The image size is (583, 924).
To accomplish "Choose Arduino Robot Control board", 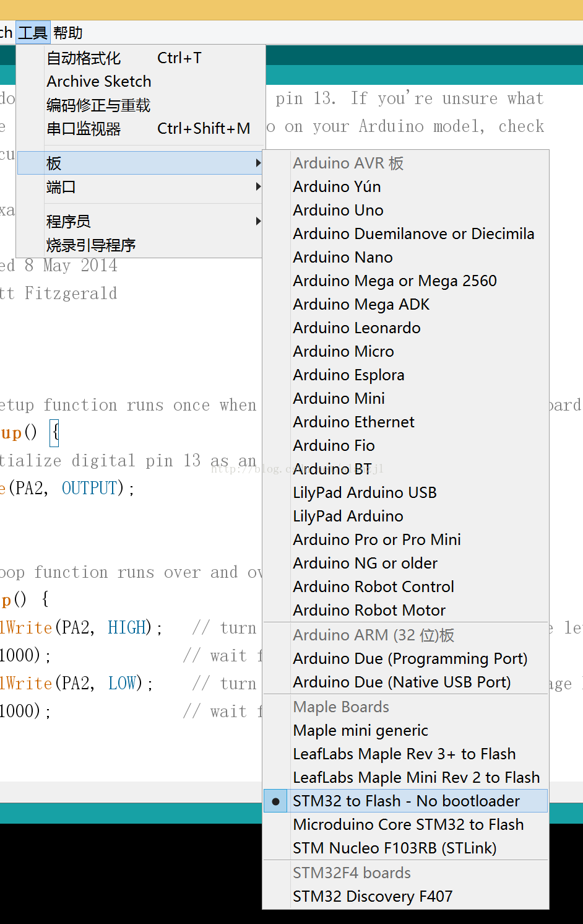I will pos(406,587).
